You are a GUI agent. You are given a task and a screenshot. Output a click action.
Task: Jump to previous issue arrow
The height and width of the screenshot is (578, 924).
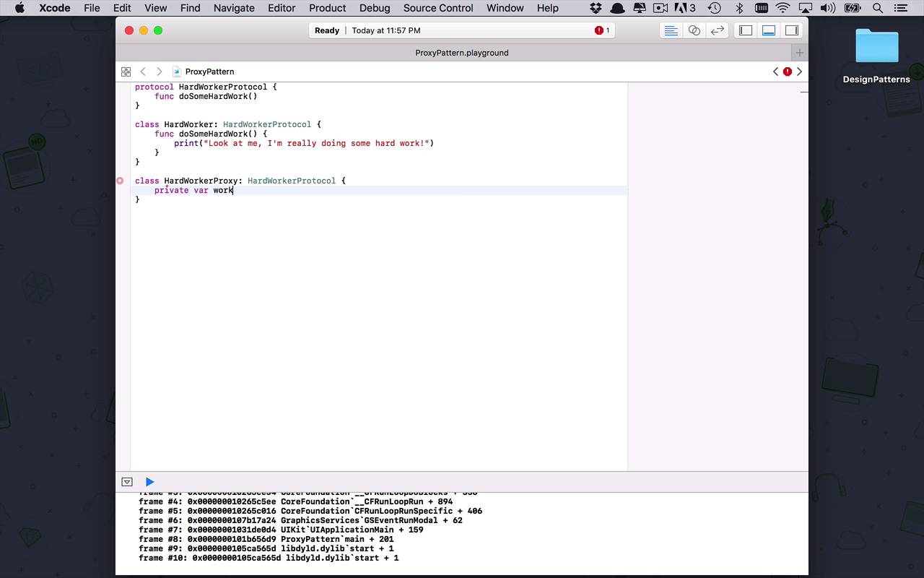775,72
